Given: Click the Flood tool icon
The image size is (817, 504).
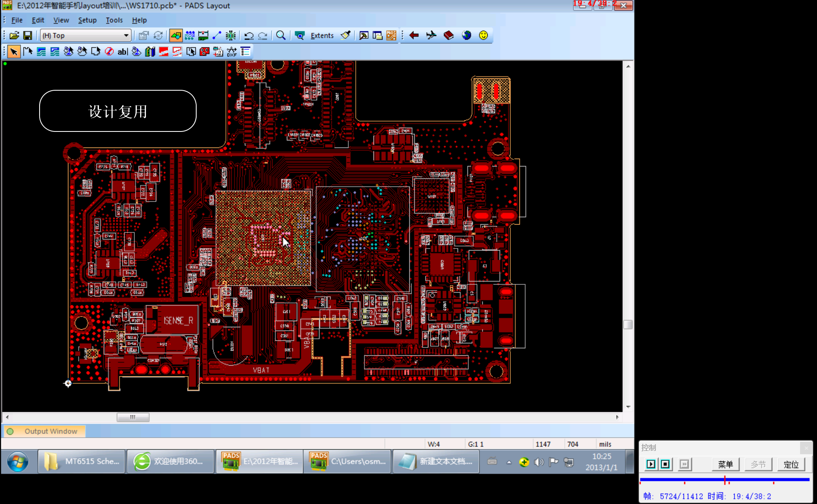Looking at the screenshot, I should point(136,52).
